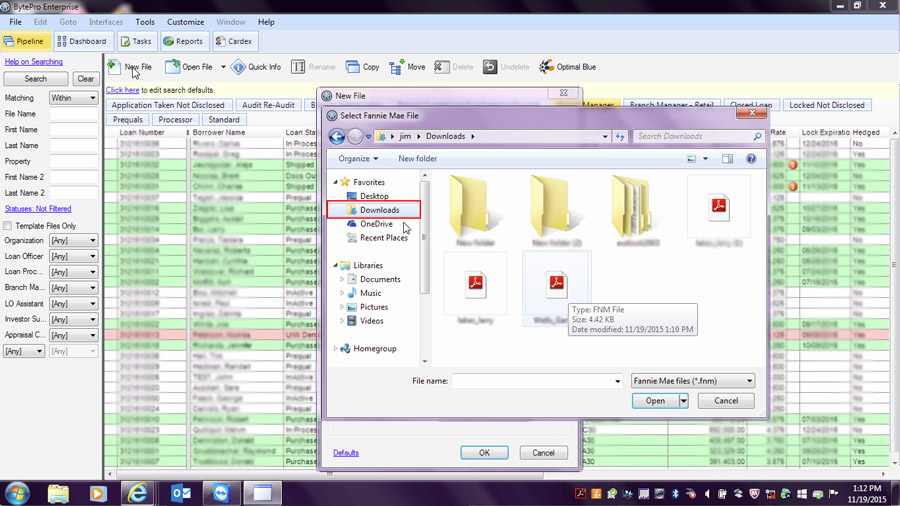
Task: Click the Copy toolbar icon
Action: (x=352, y=67)
